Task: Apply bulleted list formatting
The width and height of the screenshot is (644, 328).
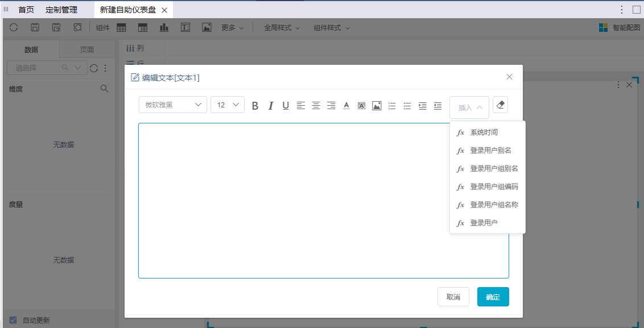Action: (407, 106)
